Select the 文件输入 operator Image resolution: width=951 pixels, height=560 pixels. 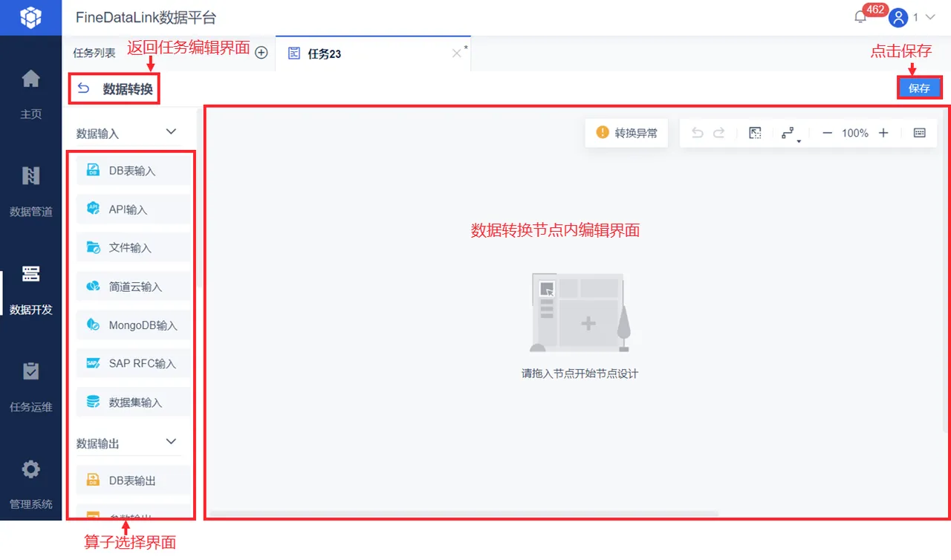point(133,248)
